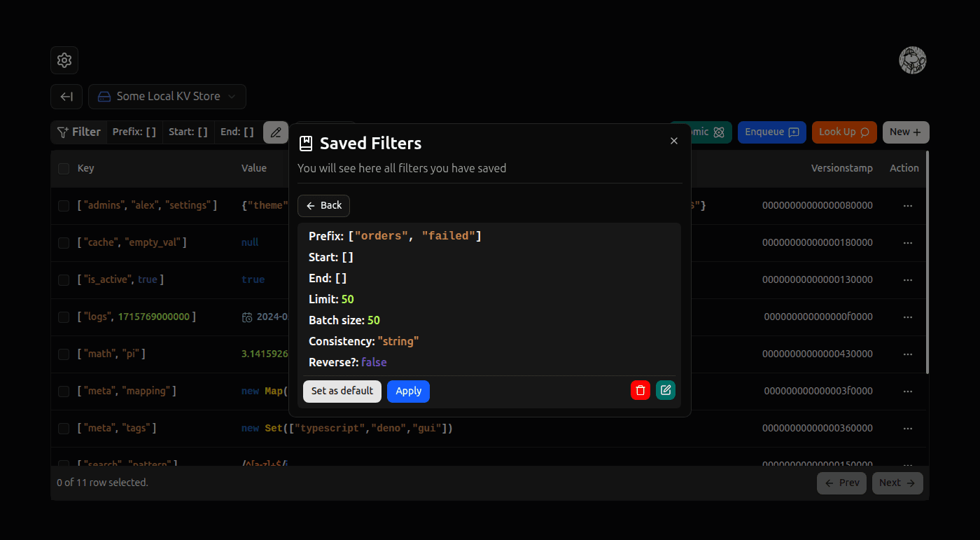Open the Enqueue dialog
The width and height of the screenshot is (980, 540).
coord(771,132)
